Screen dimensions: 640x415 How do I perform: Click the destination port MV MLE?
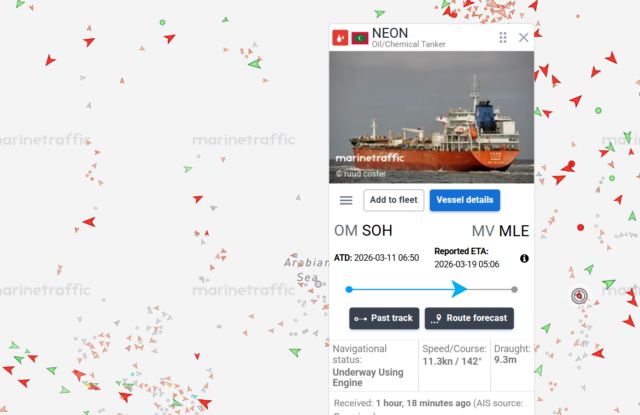500,231
